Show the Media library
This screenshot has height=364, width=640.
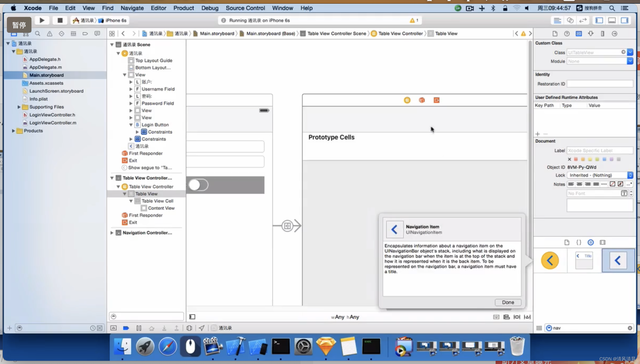coord(602,242)
